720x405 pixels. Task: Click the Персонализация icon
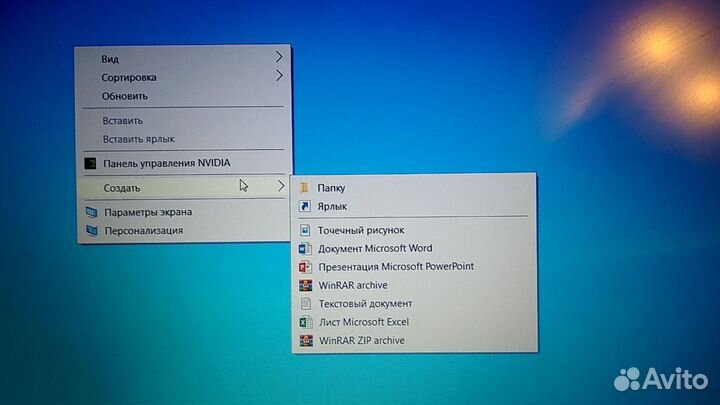(x=92, y=230)
